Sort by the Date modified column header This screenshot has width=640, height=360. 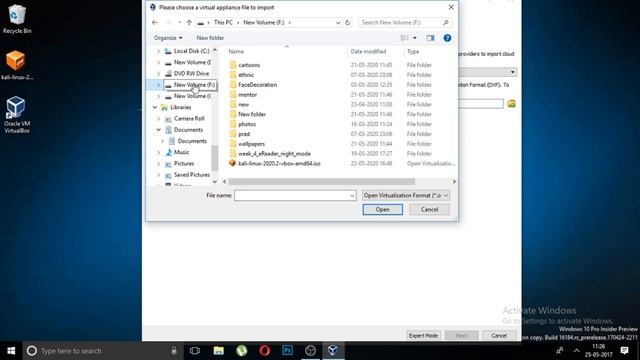tap(368, 51)
